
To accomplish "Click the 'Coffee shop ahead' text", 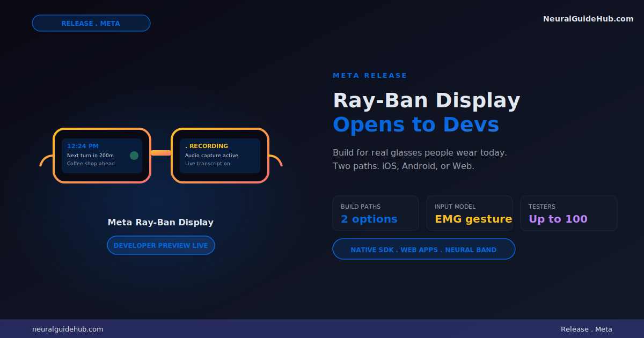I will (x=91, y=164).
